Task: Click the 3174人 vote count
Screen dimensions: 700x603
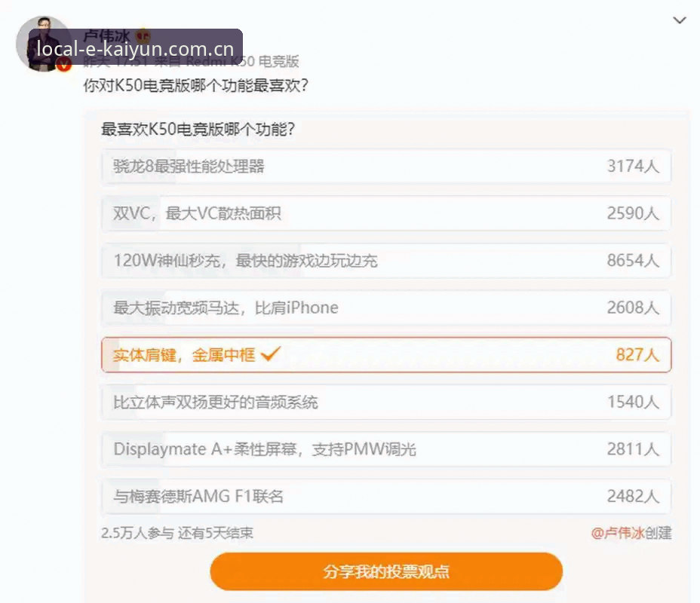Action: coord(633,167)
